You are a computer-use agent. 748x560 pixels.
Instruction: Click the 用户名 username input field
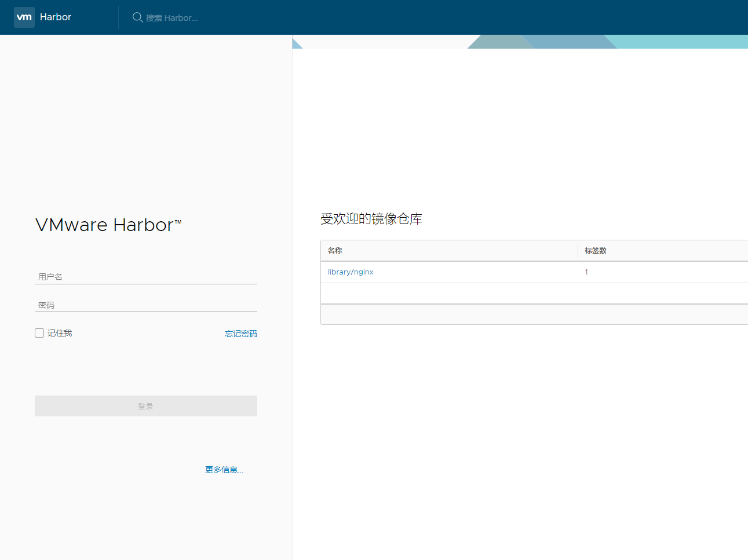point(146,277)
